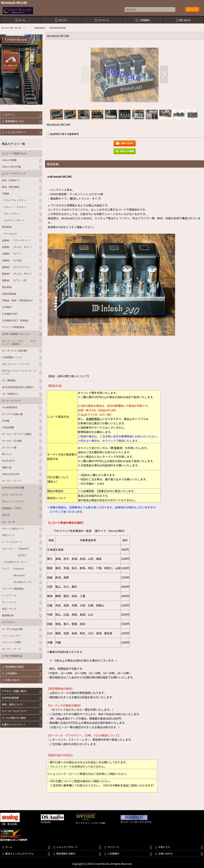
Task: Open the ご利用案内 tab in the top navigation
Action: (143, 20)
